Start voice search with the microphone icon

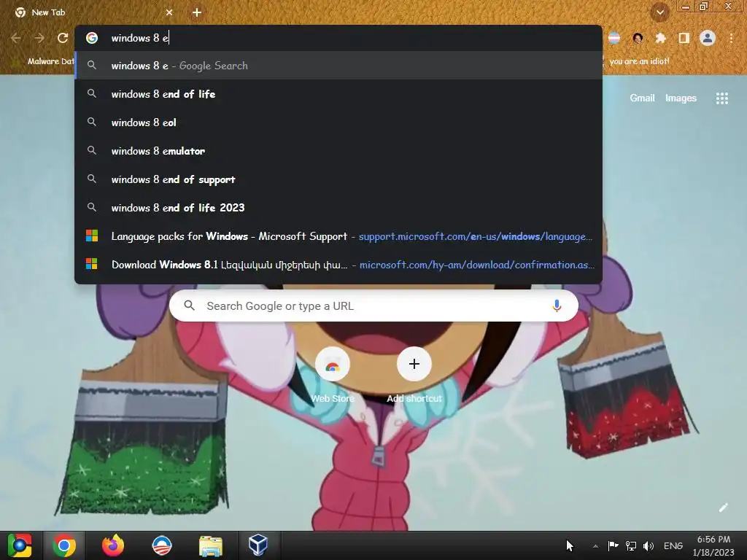(557, 306)
